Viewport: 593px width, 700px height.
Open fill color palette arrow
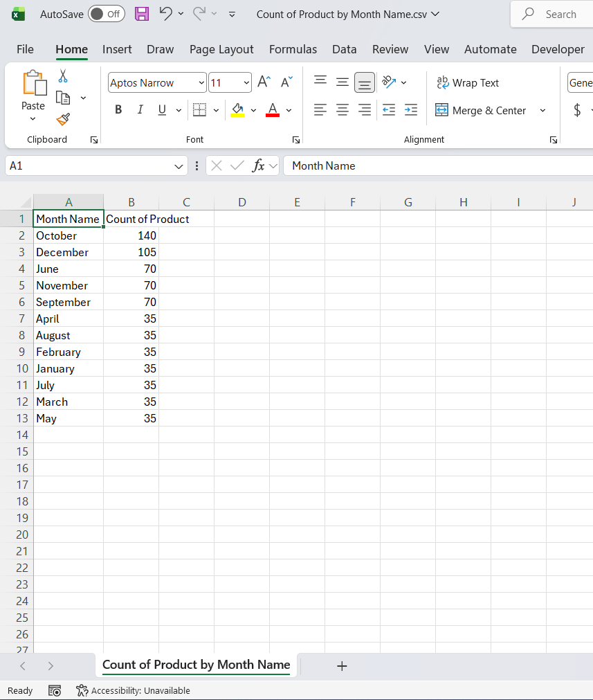[253, 110]
